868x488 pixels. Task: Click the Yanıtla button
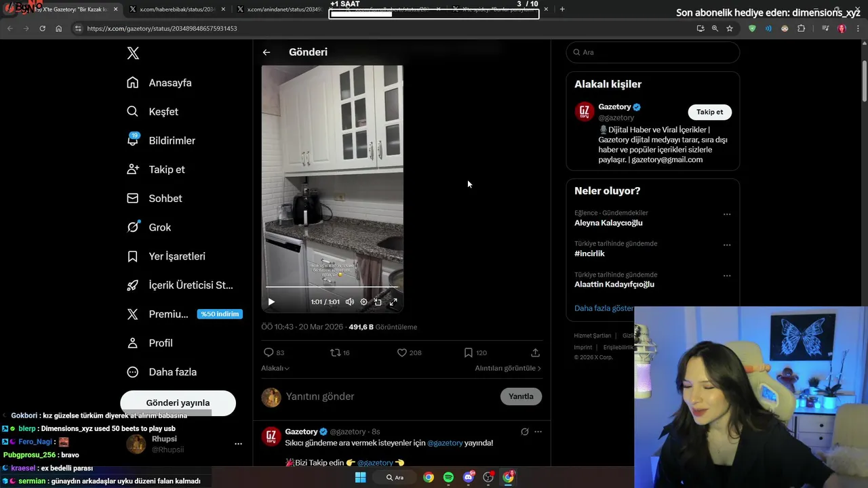coord(521,396)
